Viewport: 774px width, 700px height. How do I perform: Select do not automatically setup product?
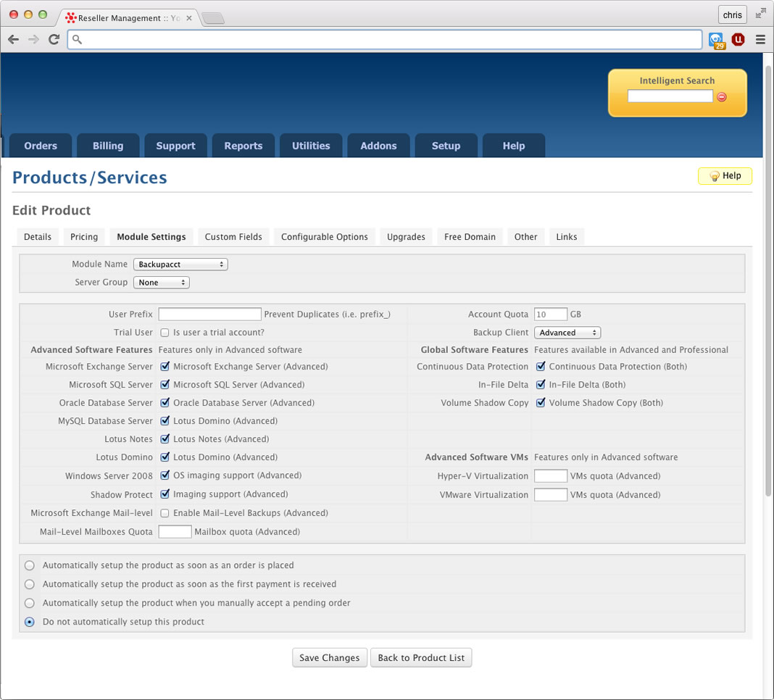[x=30, y=622]
